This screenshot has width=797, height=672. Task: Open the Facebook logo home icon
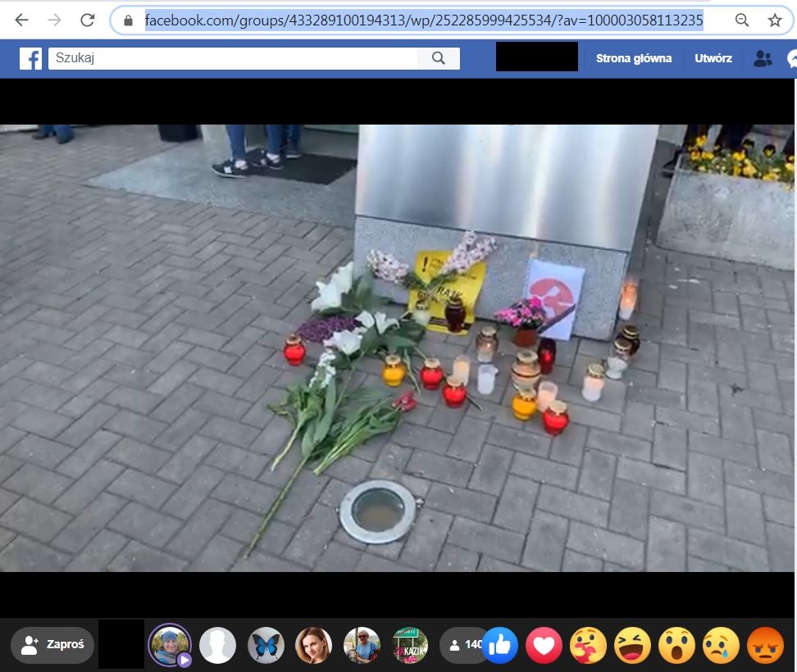point(30,58)
